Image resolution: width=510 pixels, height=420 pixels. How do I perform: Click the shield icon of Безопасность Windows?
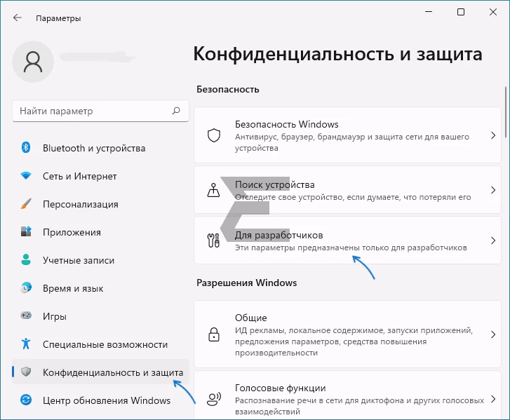(x=214, y=135)
